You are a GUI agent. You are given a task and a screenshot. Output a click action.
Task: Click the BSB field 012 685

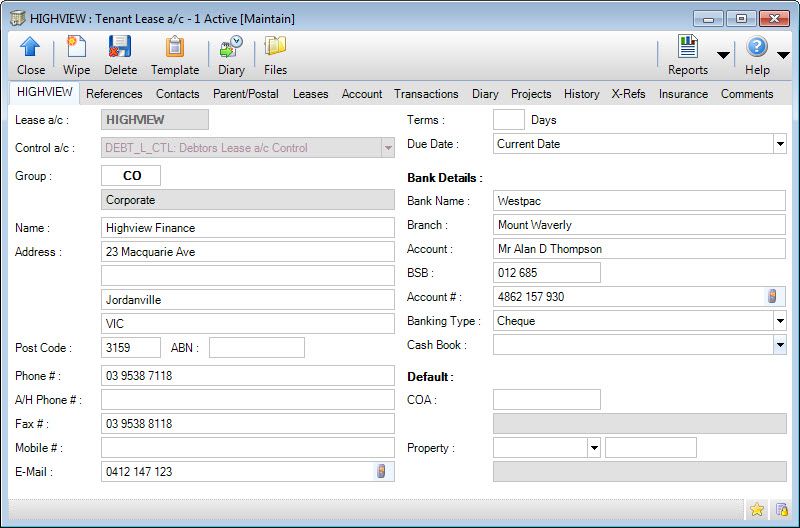[x=547, y=272]
